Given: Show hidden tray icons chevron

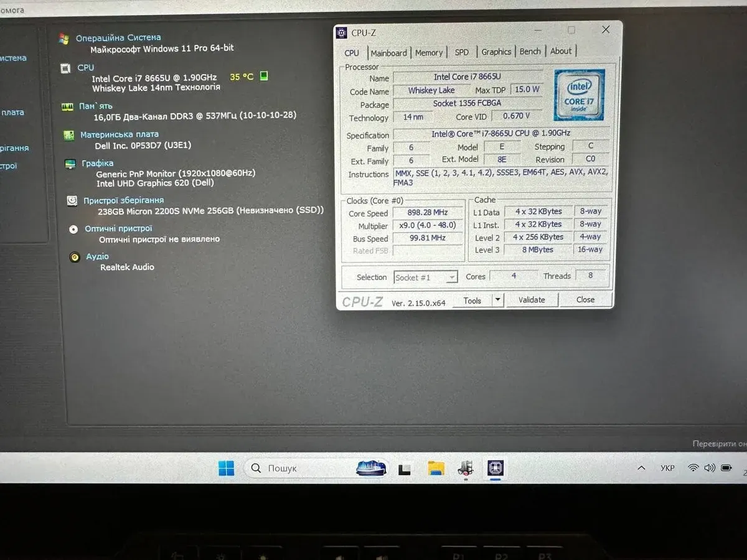Looking at the screenshot, I should tap(641, 468).
